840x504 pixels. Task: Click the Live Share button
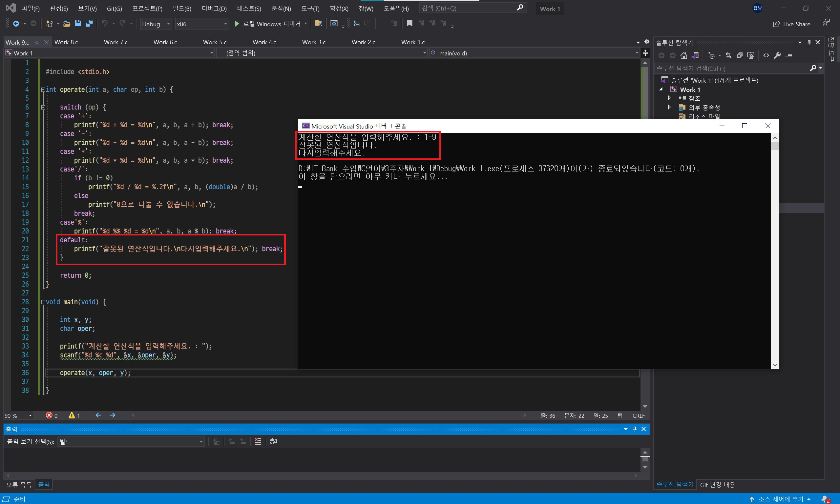tap(792, 24)
